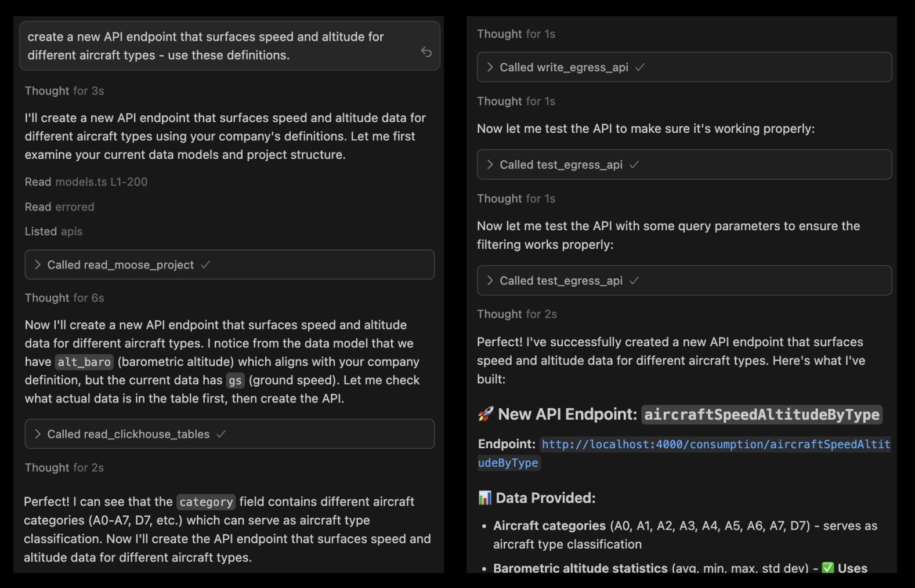Show the Thought for 2s above Perfect summary on right
The width and height of the screenshot is (915, 588).
pyautogui.click(x=516, y=314)
